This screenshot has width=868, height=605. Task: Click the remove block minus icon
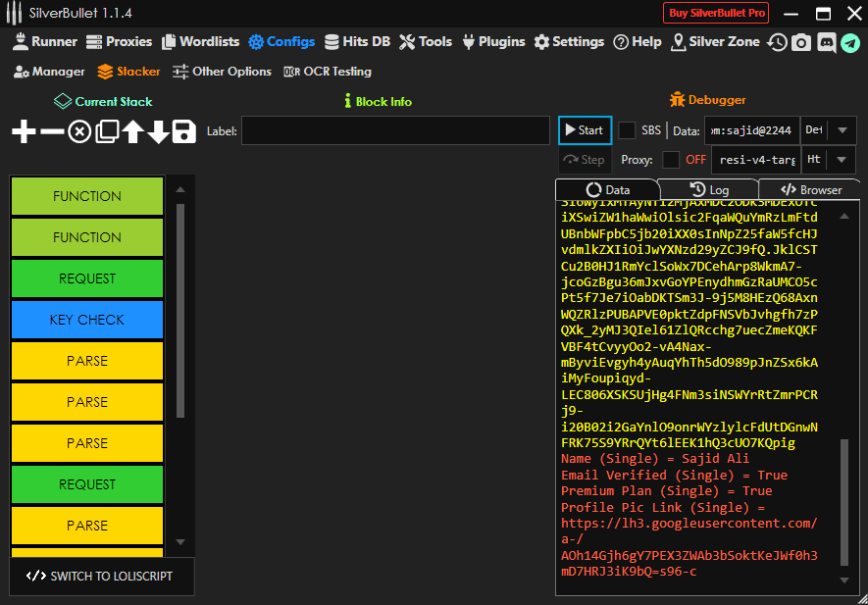pos(52,131)
